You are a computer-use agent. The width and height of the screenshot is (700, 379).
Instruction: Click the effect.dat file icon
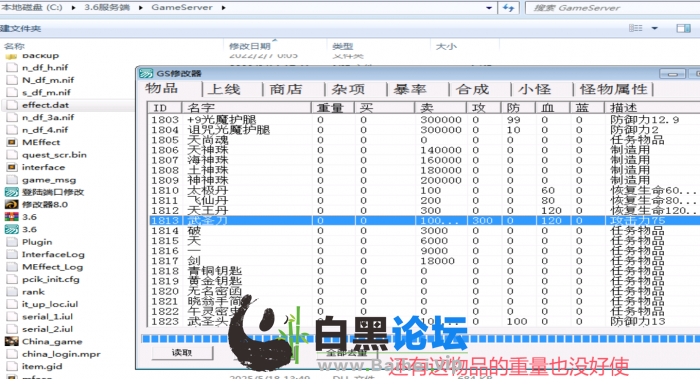pyautogui.click(x=12, y=105)
